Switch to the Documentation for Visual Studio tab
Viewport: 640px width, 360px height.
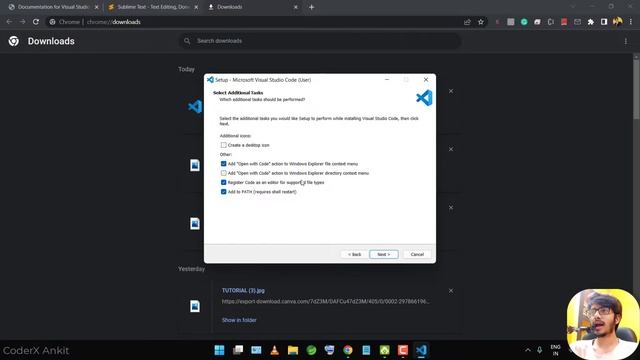coord(53,7)
